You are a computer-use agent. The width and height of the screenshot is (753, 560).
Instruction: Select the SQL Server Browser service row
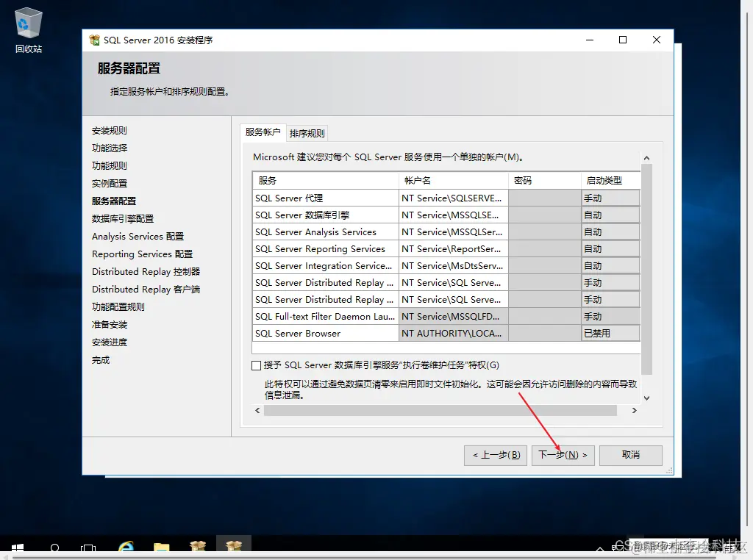pos(325,333)
